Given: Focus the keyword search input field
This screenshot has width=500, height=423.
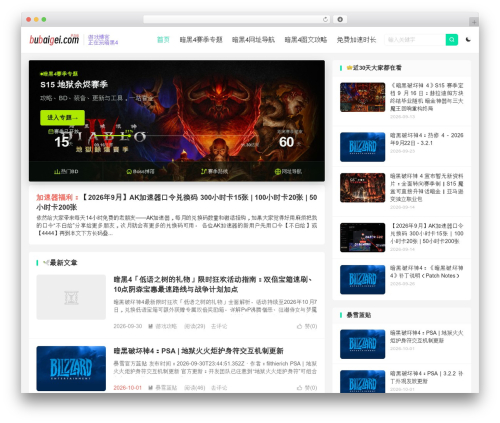Looking at the screenshot, I should (415, 40).
